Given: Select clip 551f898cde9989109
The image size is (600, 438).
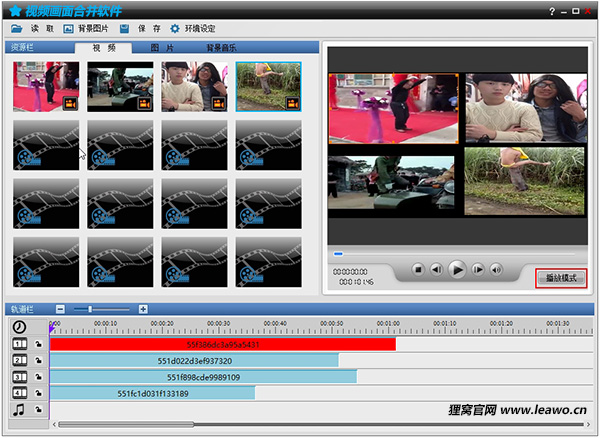Looking at the screenshot, I should tap(204, 377).
